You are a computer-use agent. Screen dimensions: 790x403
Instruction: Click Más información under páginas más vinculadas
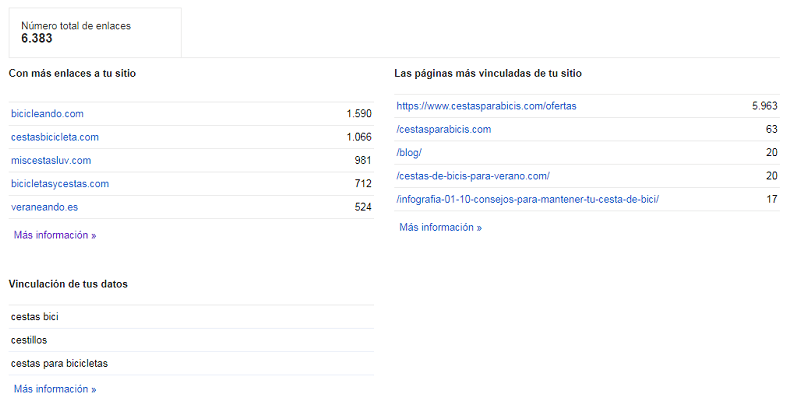(x=440, y=227)
